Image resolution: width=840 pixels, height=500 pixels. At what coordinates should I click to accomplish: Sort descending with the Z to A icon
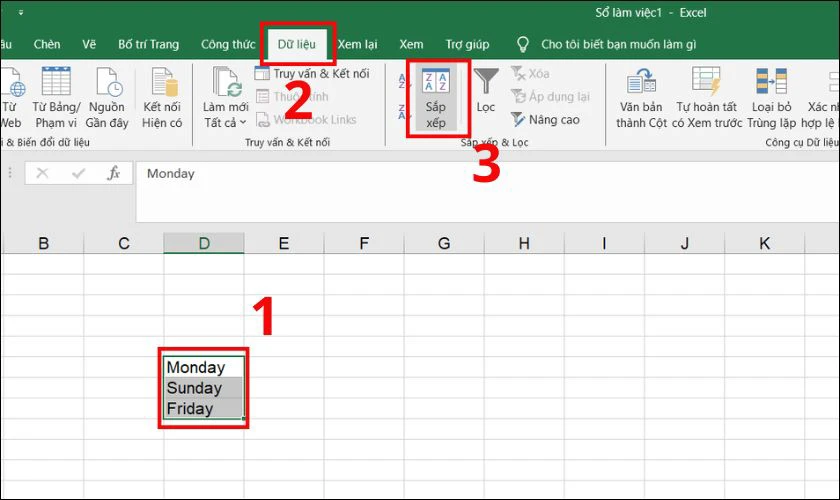[404, 111]
